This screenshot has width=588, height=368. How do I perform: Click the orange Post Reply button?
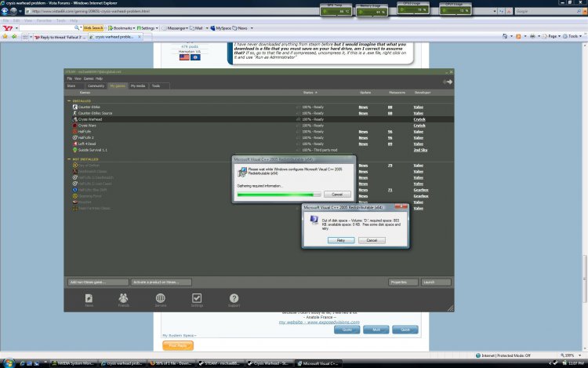point(178,345)
